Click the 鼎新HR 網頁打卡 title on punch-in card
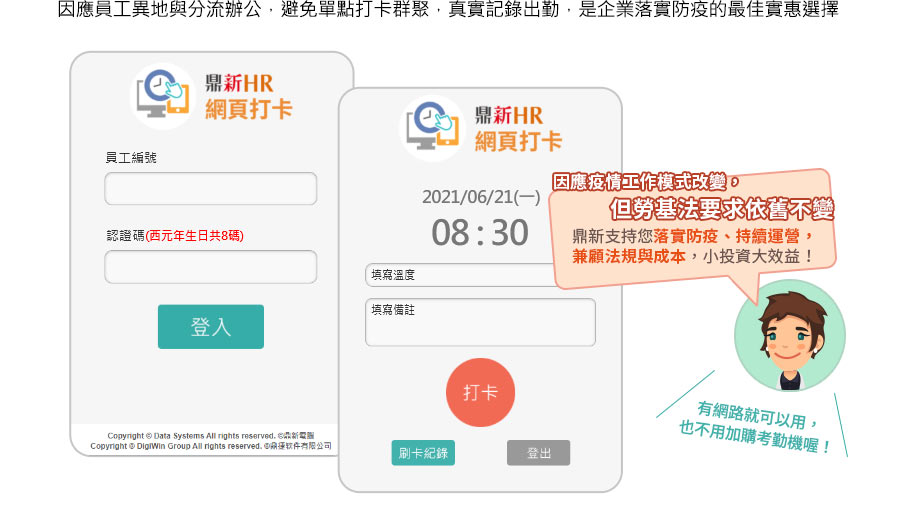 coord(517,128)
